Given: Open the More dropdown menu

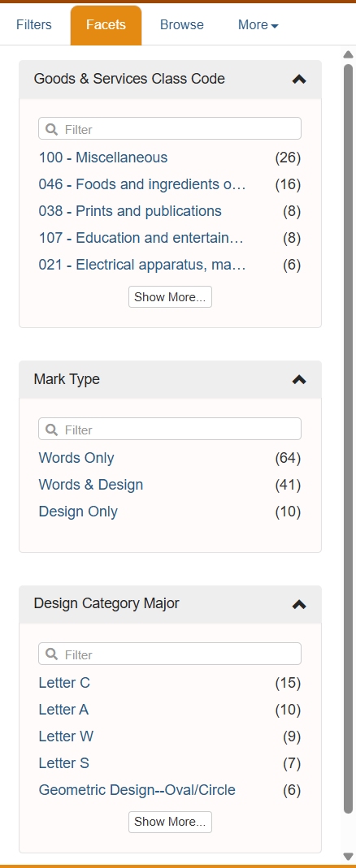Looking at the screenshot, I should 258,25.
